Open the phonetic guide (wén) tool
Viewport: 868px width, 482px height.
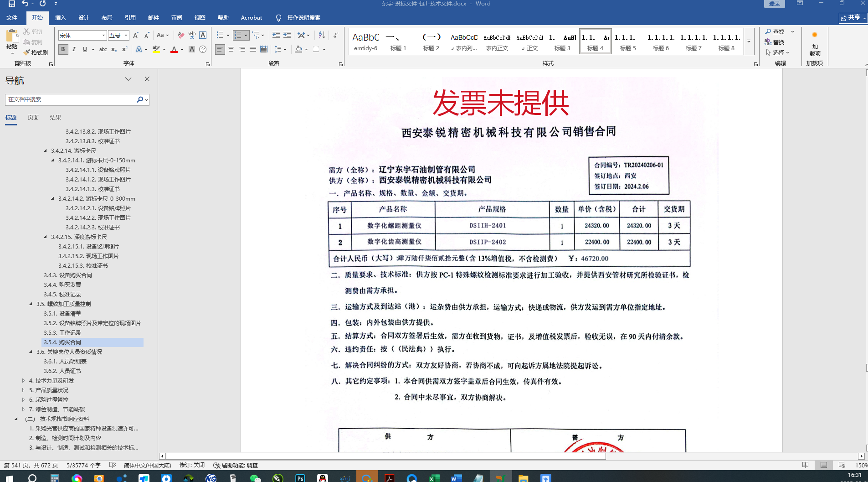pyautogui.click(x=192, y=35)
